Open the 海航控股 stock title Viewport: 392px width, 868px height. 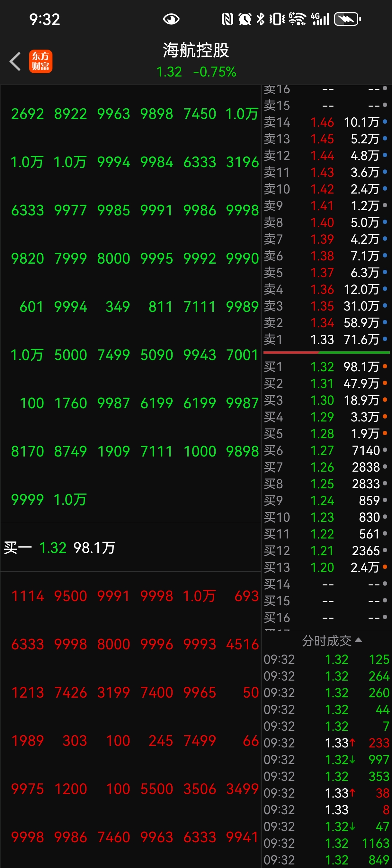[196, 50]
